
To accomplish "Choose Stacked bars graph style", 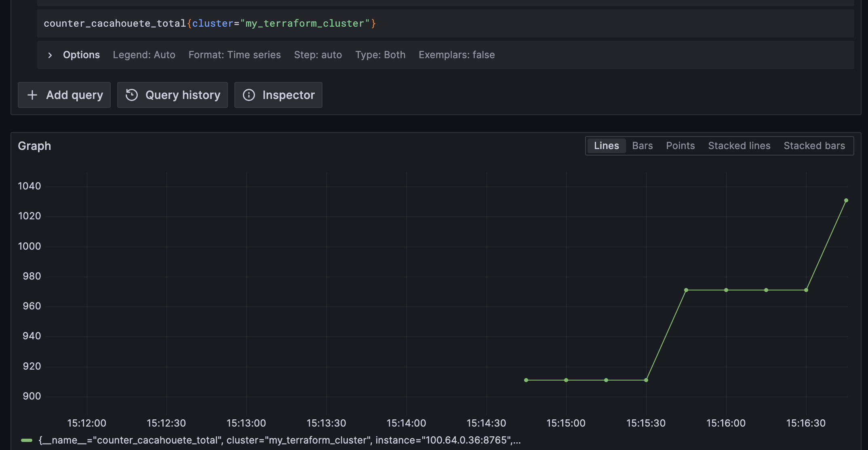I will point(814,146).
